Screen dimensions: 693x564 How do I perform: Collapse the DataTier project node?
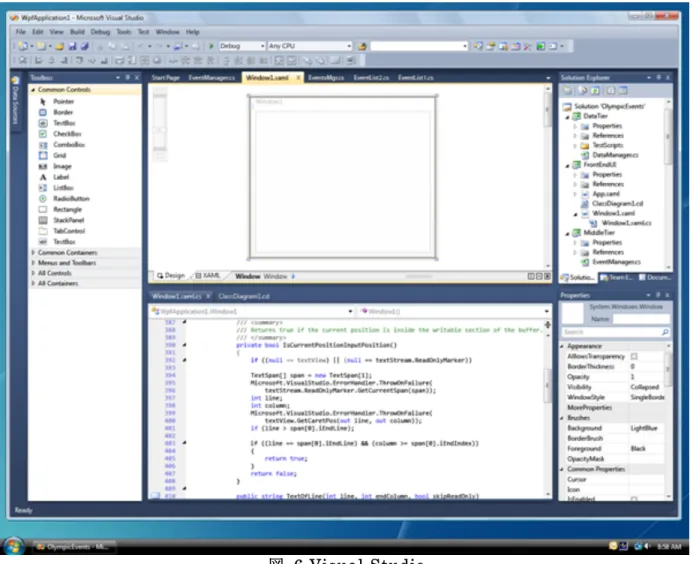[567, 117]
